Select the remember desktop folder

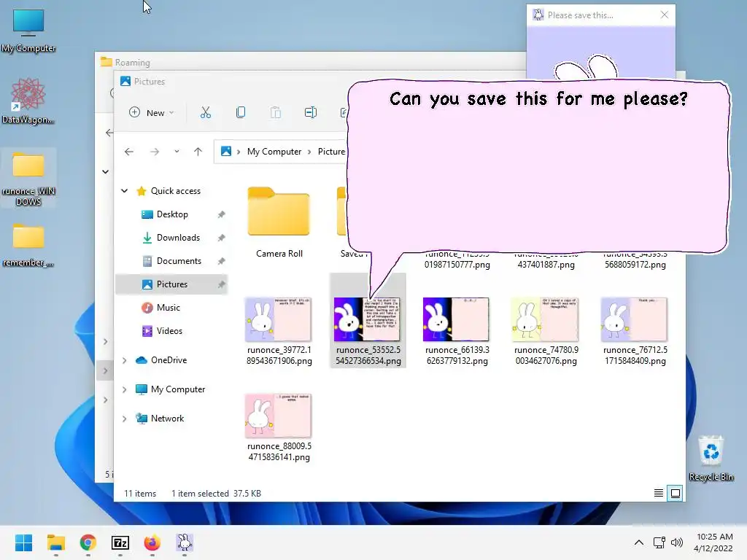pyautogui.click(x=28, y=244)
